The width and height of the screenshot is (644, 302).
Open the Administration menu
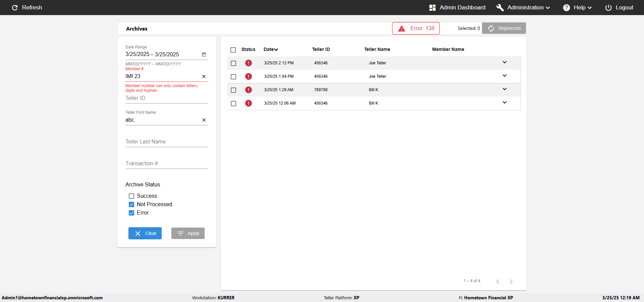point(523,7)
